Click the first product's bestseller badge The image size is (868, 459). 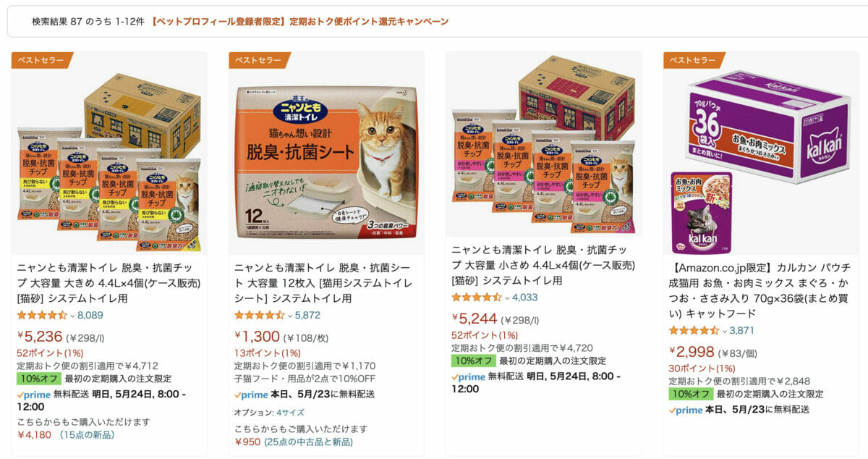tap(41, 60)
